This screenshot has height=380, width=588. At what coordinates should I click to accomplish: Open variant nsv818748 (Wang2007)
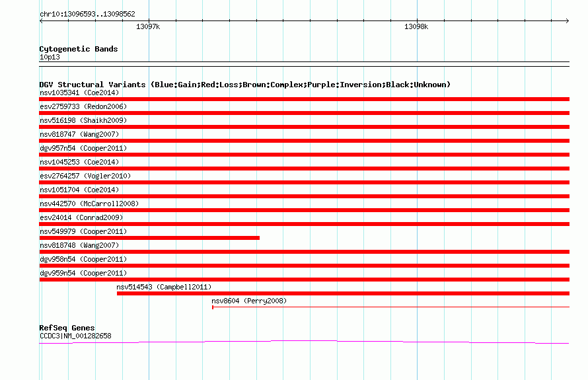[79, 245]
